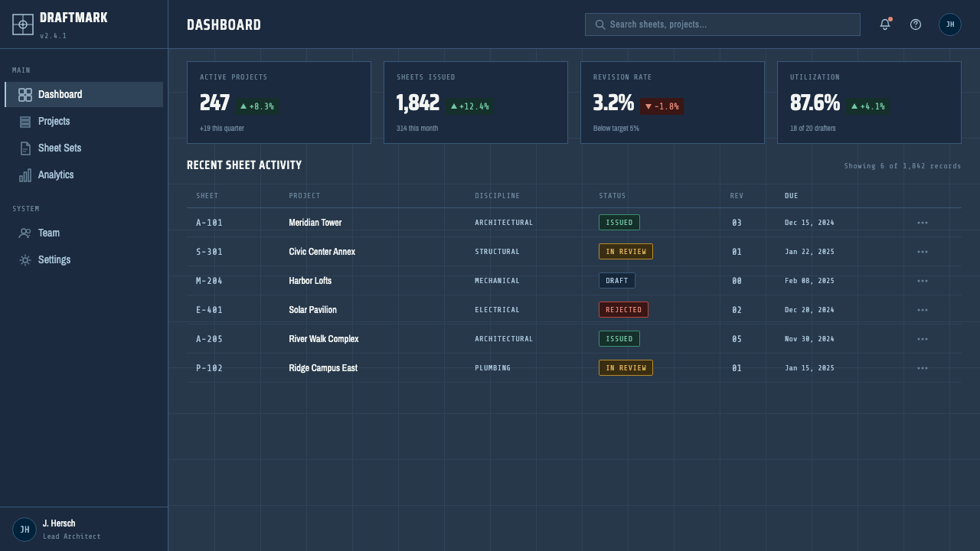Viewport: 980px width, 551px height.
Task: Click the ISSUED badge for Meridian Tower
Action: (x=619, y=223)
